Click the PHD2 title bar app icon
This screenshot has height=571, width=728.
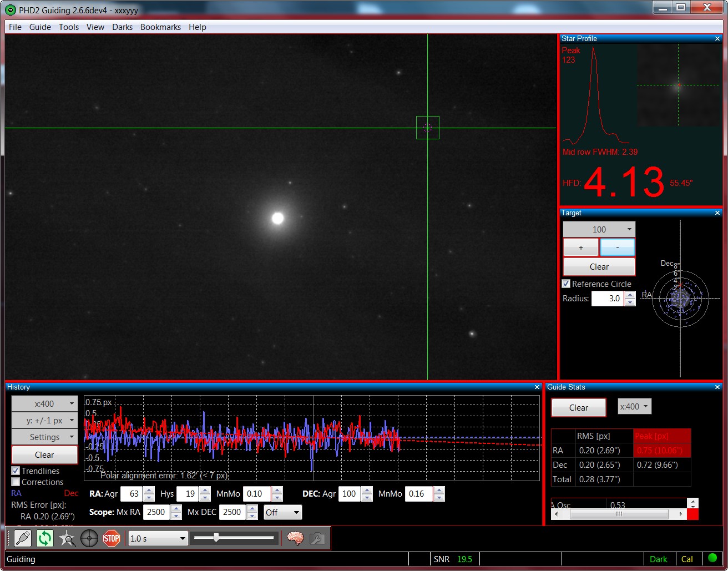tap(11, 10)
